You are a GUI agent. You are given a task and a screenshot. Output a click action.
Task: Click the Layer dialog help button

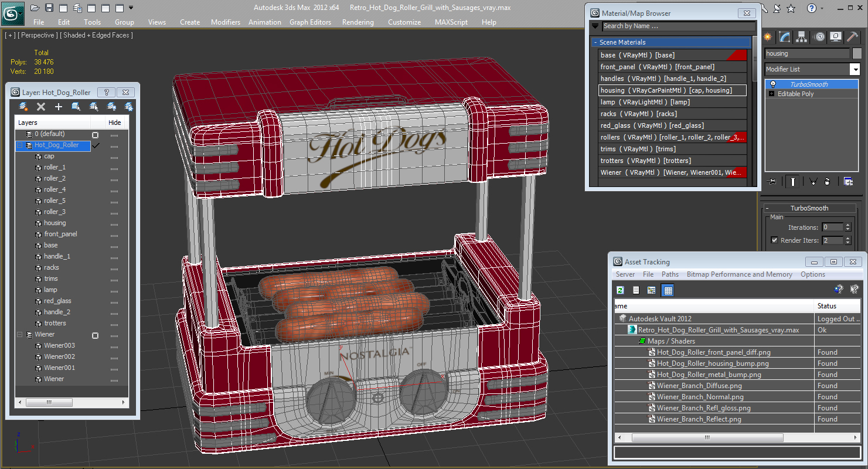pyautogui.click(x=106, y=93)
